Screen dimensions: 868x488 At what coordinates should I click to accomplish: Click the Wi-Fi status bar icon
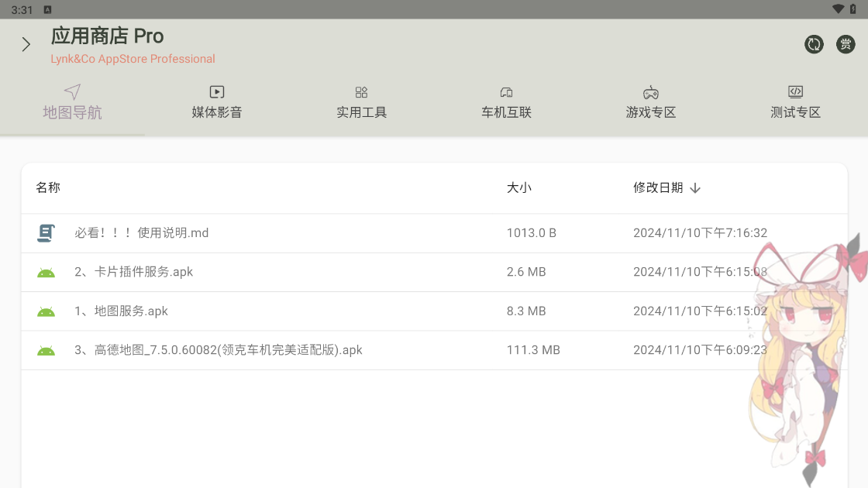click(x=838, y=9)
